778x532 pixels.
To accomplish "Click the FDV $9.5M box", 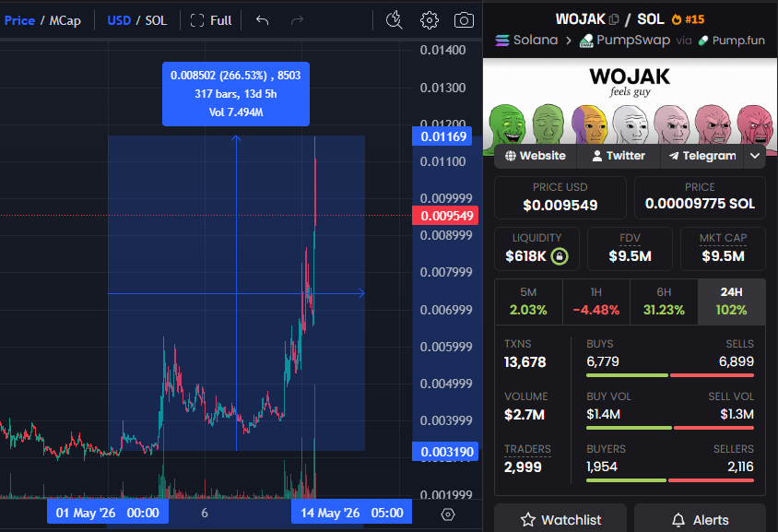I will coord(631,249).
